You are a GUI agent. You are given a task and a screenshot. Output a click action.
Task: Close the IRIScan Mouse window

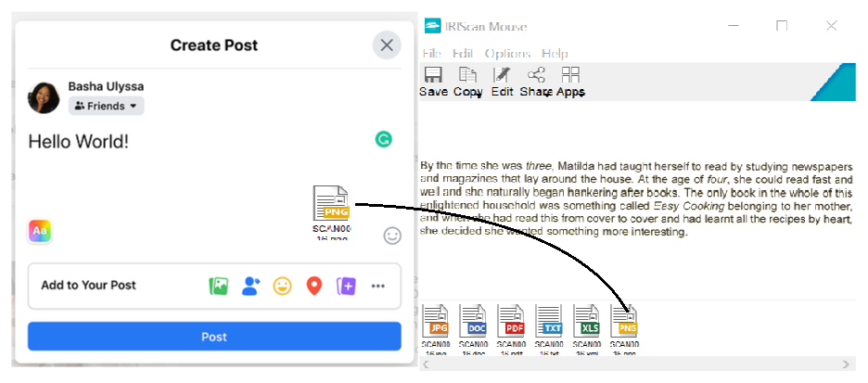[831, 26]
